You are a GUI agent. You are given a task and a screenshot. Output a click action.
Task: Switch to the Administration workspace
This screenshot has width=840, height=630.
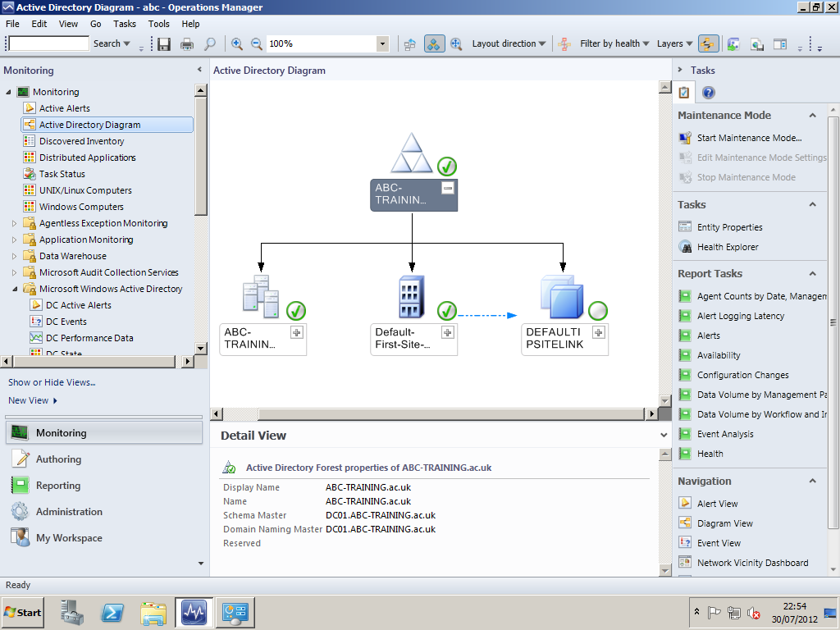[x=69, y=512]
